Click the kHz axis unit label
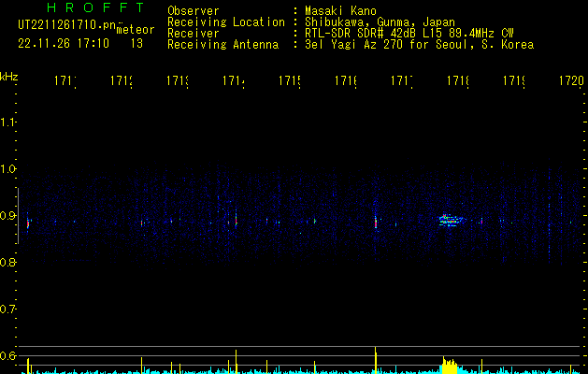588x374 pixels. [9, 76]
